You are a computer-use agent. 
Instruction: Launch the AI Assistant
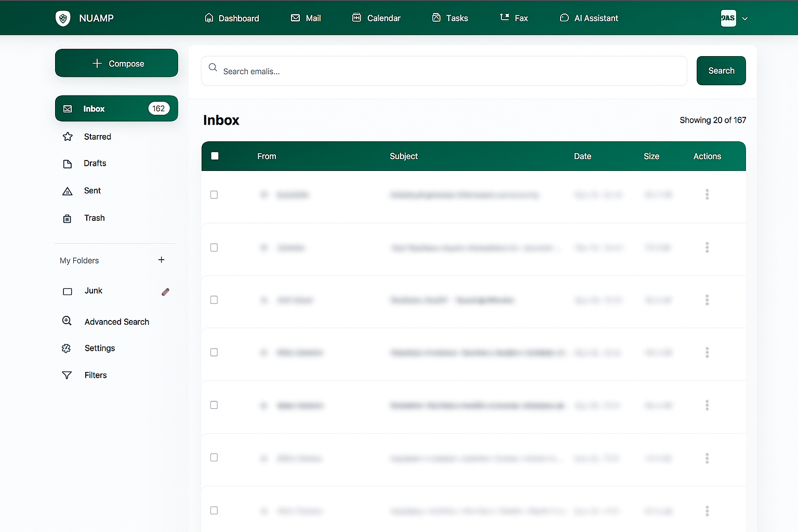[589, 18]
